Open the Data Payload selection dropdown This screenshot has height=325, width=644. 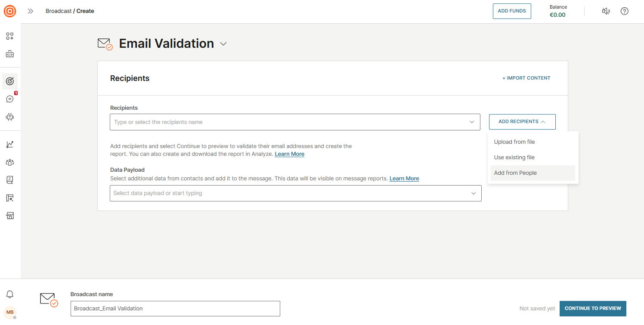[295, 193]
